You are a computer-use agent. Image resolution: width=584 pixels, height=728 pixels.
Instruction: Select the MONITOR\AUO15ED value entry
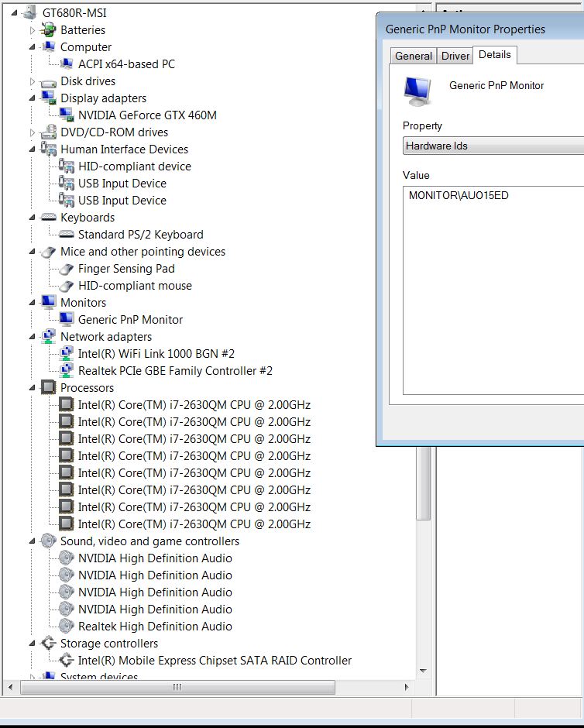(x=459, y=195)
